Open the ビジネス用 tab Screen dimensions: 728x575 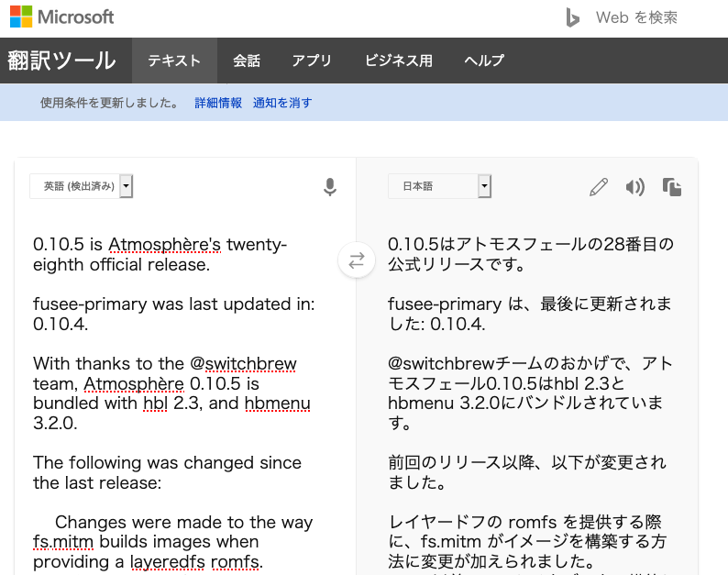coord(398,61)
